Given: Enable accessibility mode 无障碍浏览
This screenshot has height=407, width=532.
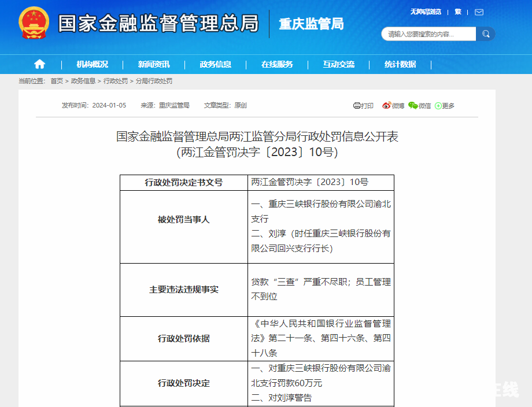Looking at the screenshot, I should coord(426,12).
